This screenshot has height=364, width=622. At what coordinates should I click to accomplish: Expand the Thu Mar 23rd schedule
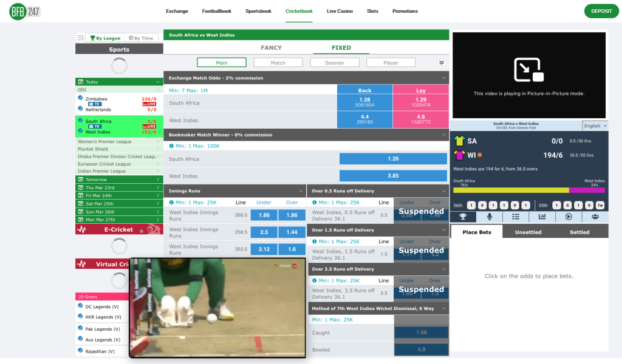[119, 187]
